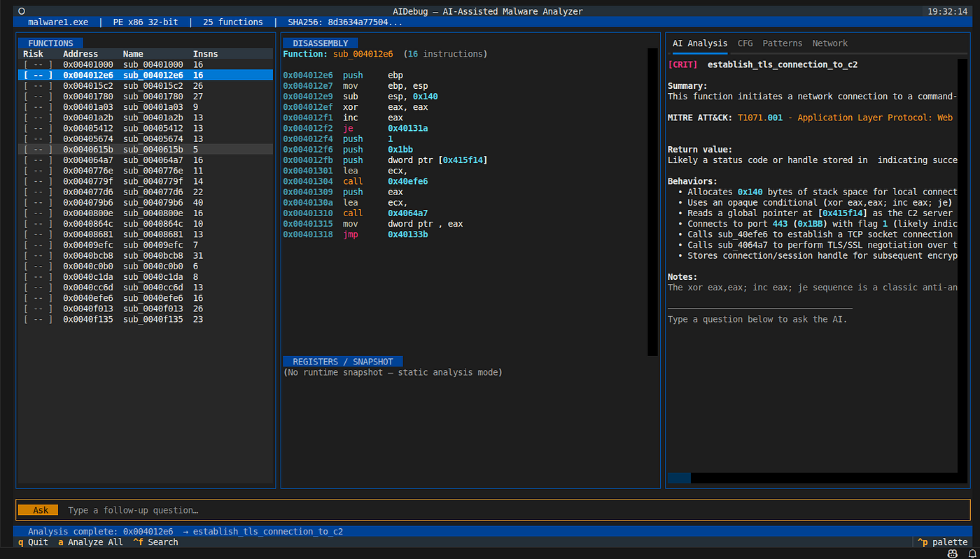The width and height of the screenshot is (980, 559).
Task: Sort functions by the Name column header
Action: [133, 54]
